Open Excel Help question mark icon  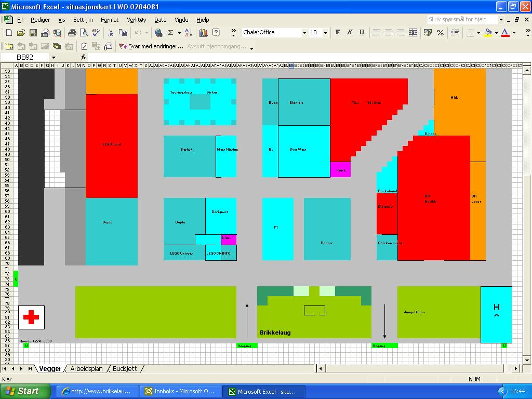(216, 33)
